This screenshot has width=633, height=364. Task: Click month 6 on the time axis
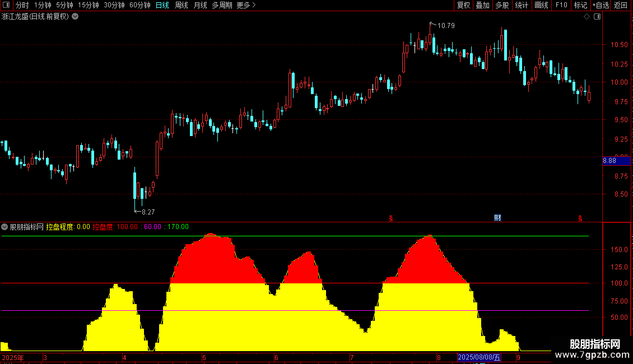pos(276,357)
